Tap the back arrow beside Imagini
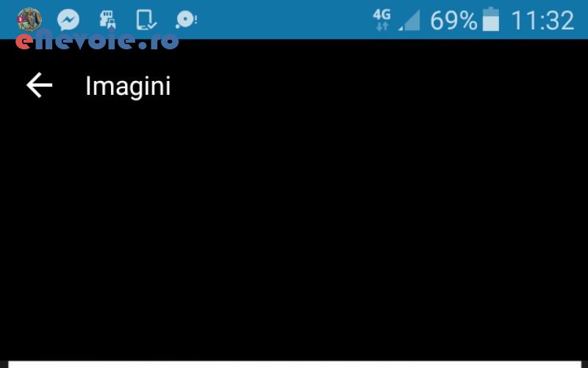 [x=39, y=85]
